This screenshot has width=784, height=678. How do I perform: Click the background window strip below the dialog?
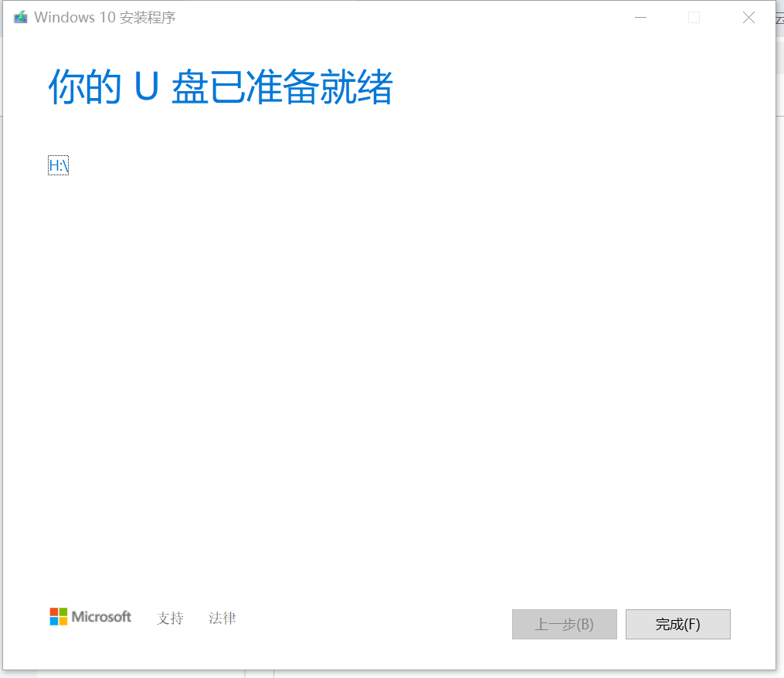click(x=392, y=674)
